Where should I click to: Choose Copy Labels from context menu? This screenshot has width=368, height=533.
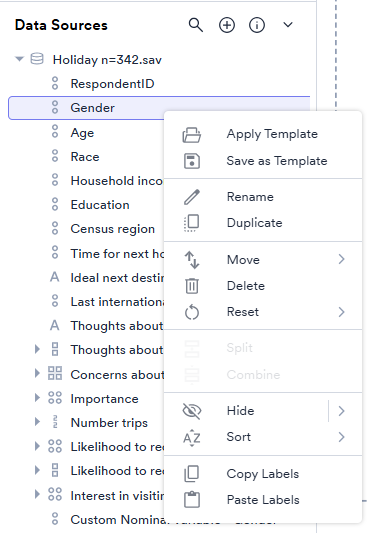(263, 474)
